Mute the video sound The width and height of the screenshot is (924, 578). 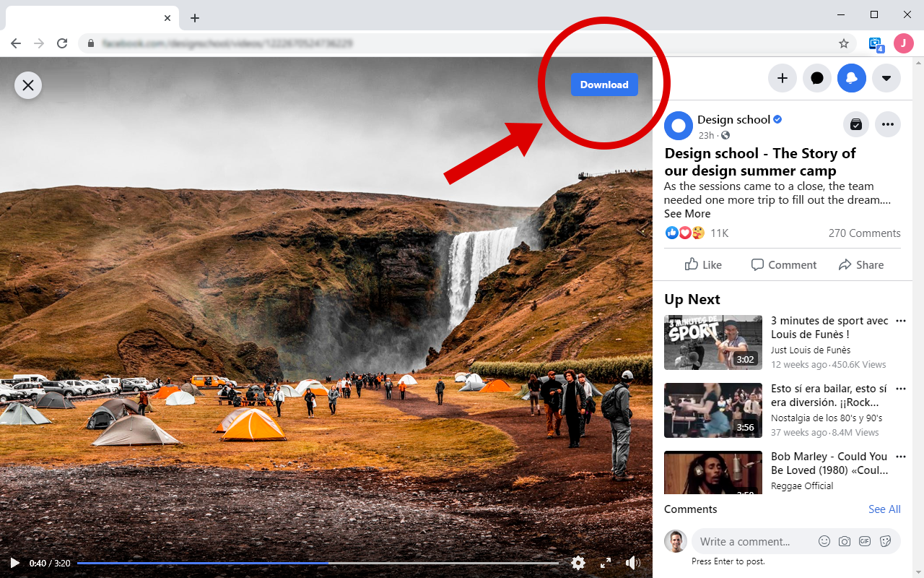(x=632, y=562)
